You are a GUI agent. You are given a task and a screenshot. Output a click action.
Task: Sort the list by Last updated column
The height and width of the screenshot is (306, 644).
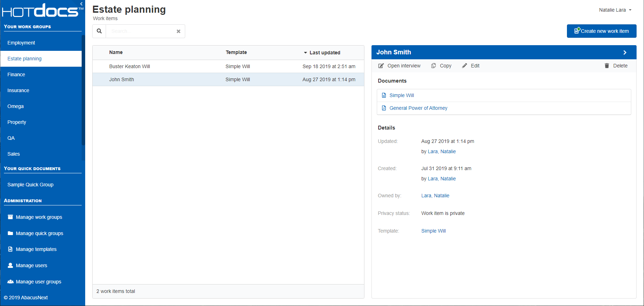pos(324,53)
